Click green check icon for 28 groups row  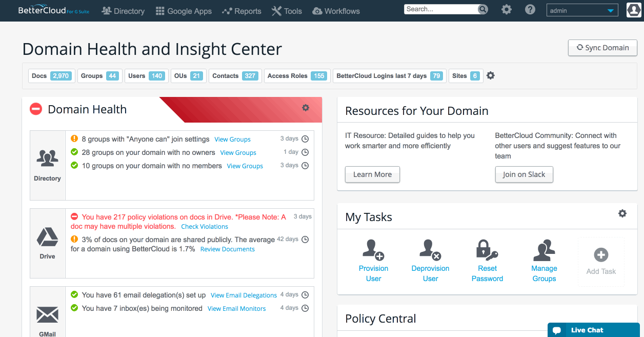click(x=74, y=152)
